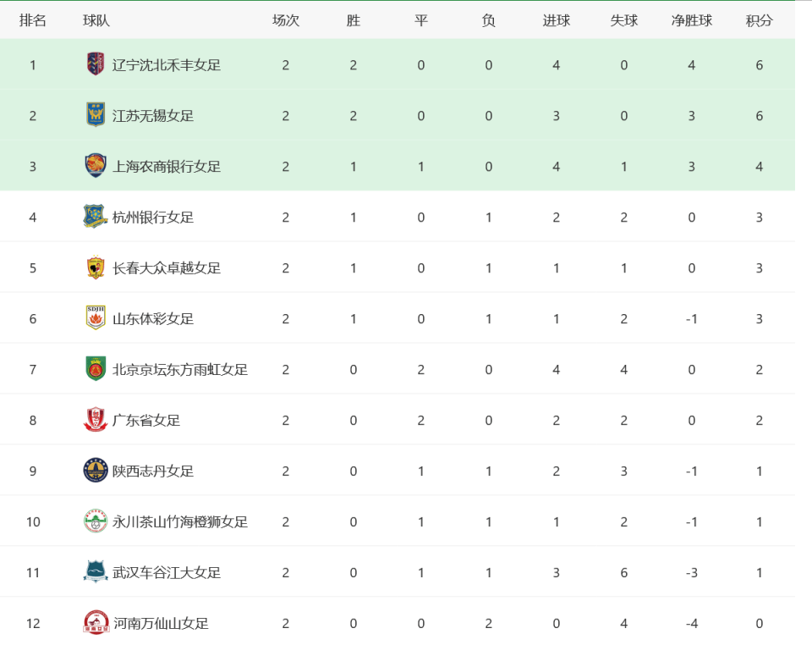Select the 进球 column header
The image size is (812, 645).
coord(557,20)
